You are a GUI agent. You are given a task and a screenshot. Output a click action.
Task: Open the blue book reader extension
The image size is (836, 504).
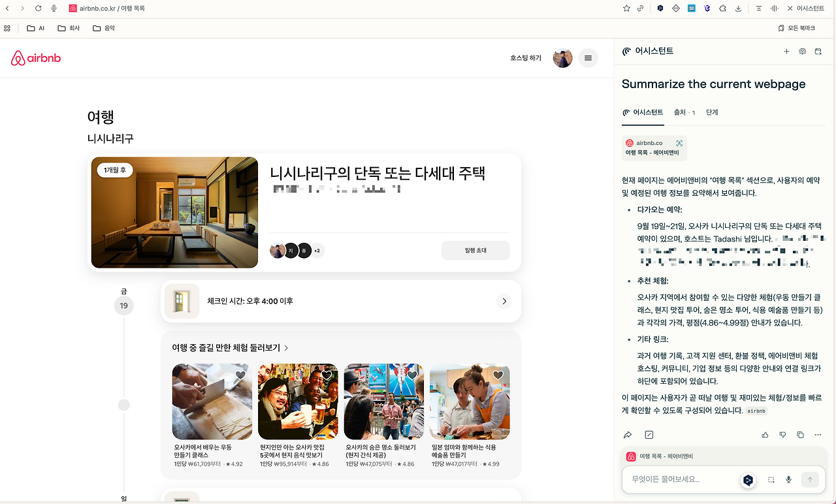point(692,8)
